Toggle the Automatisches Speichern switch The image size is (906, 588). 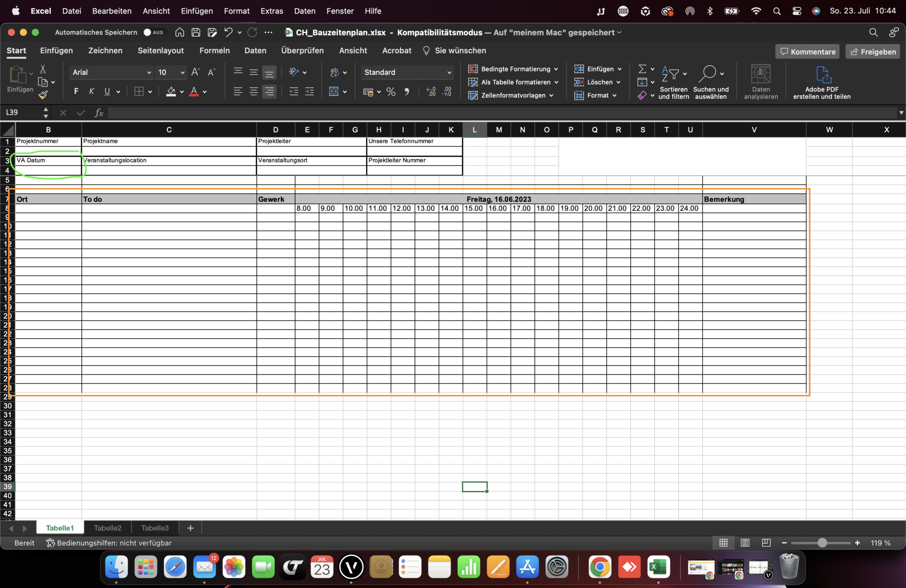click(x=154, y=33)
